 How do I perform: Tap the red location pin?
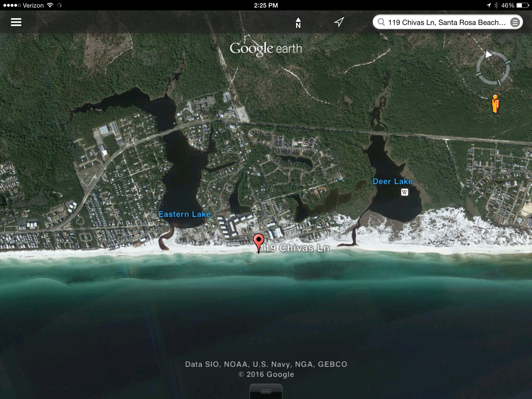point(259,241)
